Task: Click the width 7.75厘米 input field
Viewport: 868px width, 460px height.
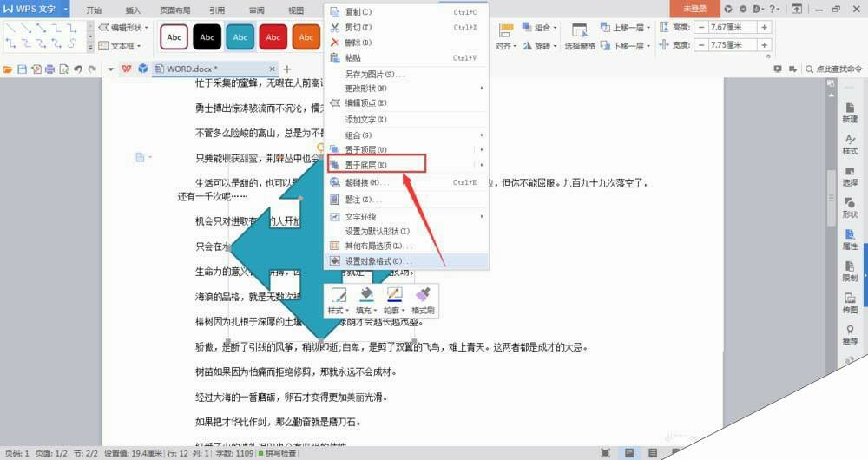Action: tap(733, 45)
